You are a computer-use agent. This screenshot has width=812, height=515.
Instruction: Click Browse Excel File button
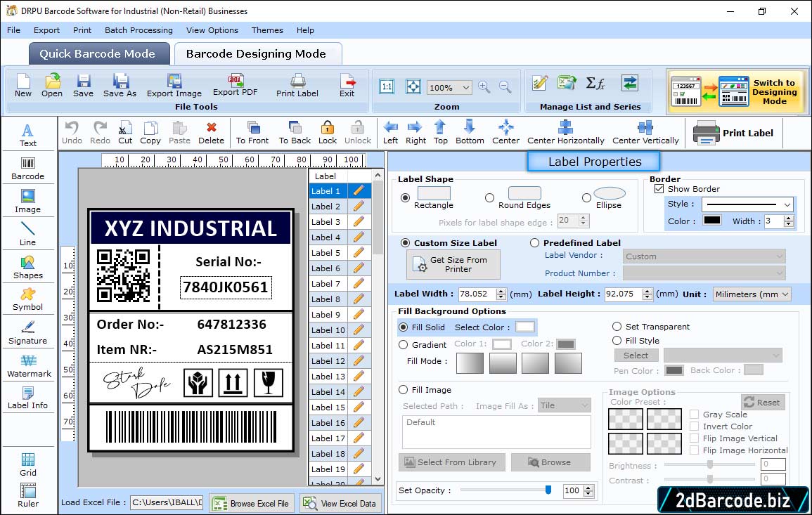(252, 504)
